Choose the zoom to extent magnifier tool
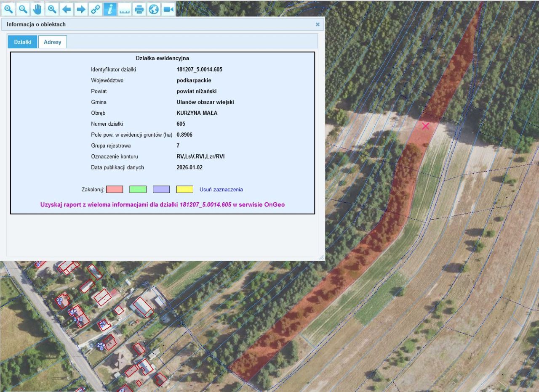Viewport: 539px width, 392px height. [x=52, y=9]
